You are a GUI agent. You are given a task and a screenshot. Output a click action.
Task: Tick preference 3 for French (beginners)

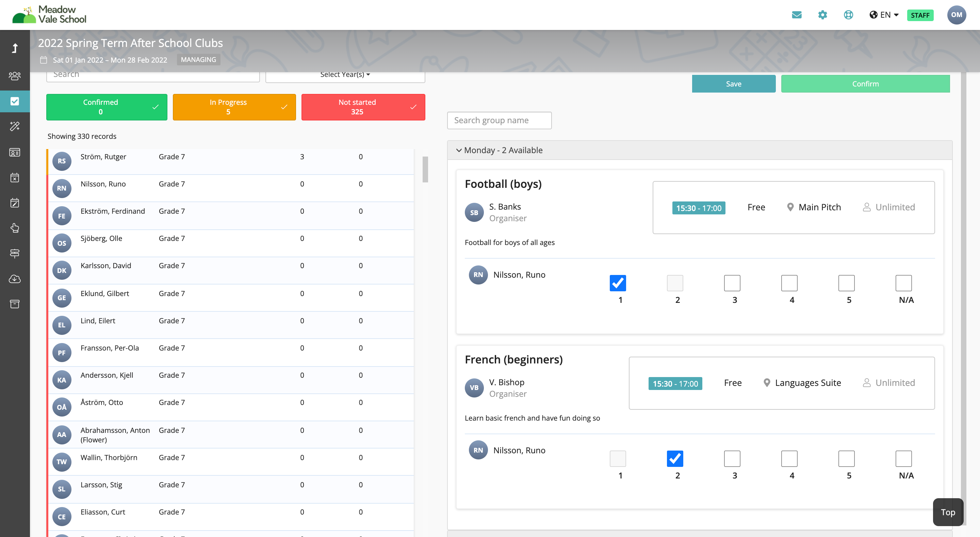(x=732, y=459)
